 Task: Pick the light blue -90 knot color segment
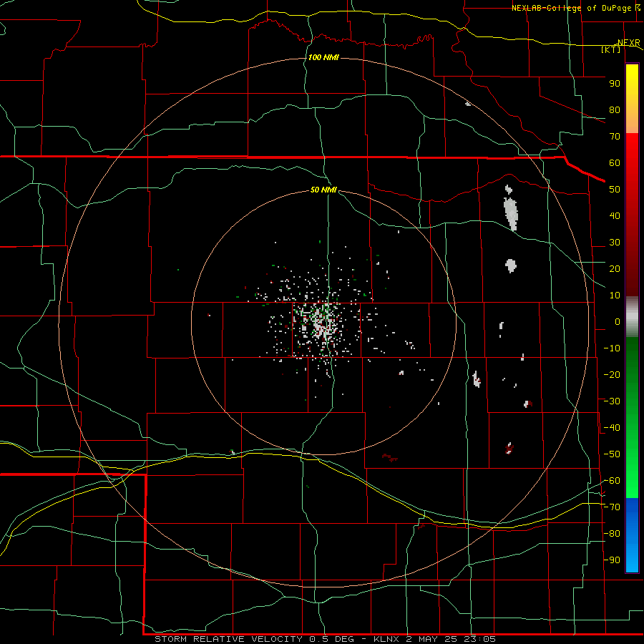click(x=632, y=560)
